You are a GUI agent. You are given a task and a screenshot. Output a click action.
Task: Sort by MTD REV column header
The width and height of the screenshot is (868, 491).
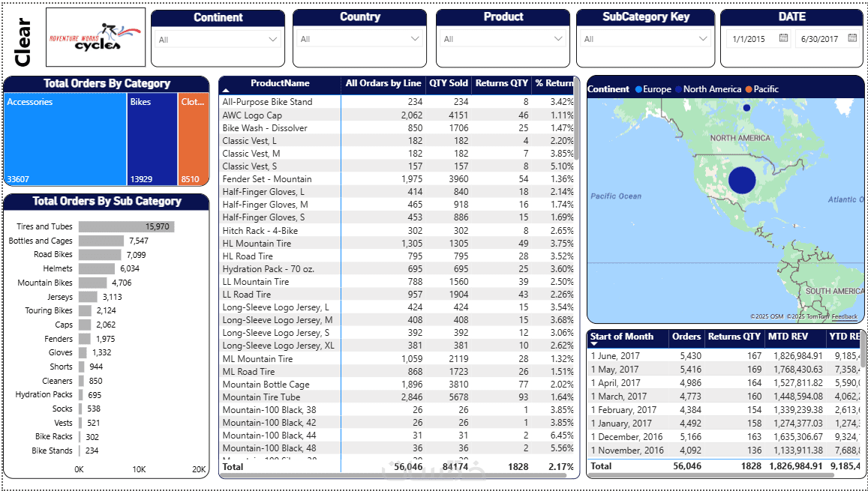[x=788, y=336]
